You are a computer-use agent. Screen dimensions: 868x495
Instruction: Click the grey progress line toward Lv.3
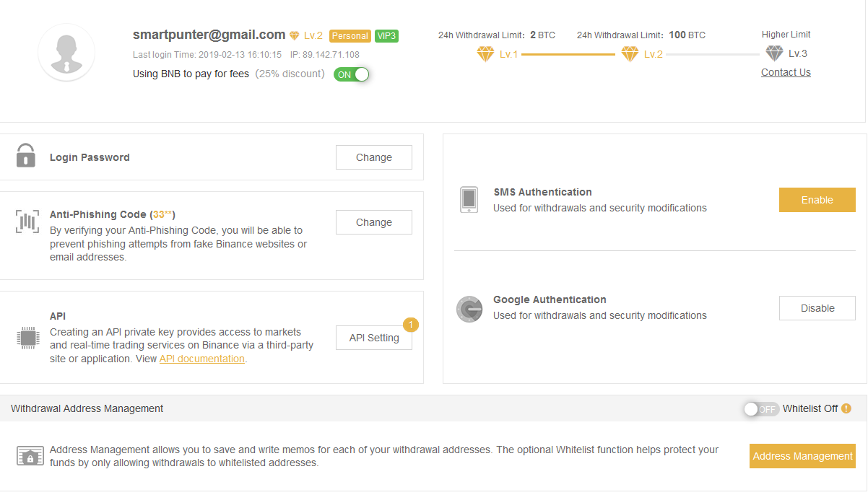click(x=713, y=54)
